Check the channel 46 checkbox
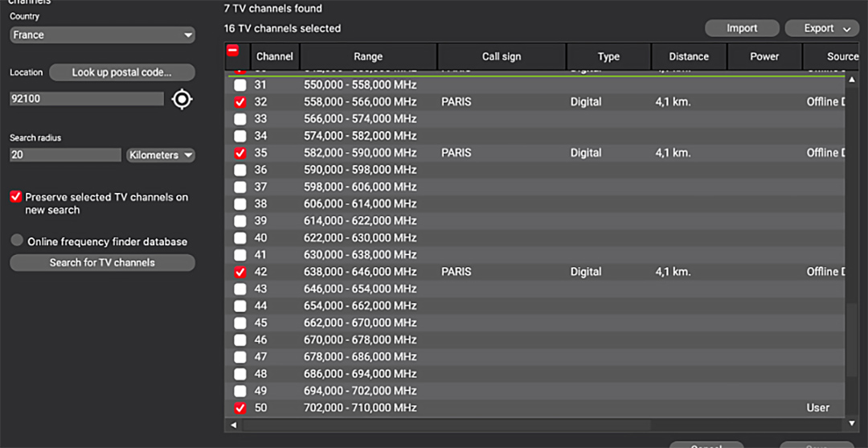The width and height of the screenshot is (868, 448). pos(240,340)
